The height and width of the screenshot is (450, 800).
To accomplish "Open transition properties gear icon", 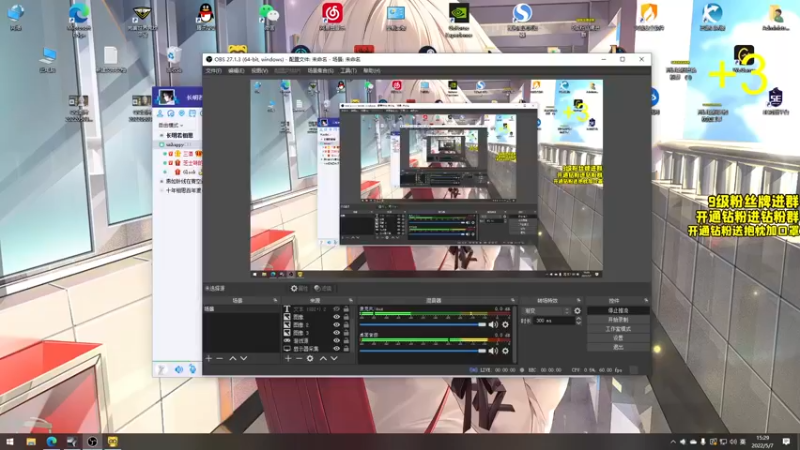I will coord(577,311).
